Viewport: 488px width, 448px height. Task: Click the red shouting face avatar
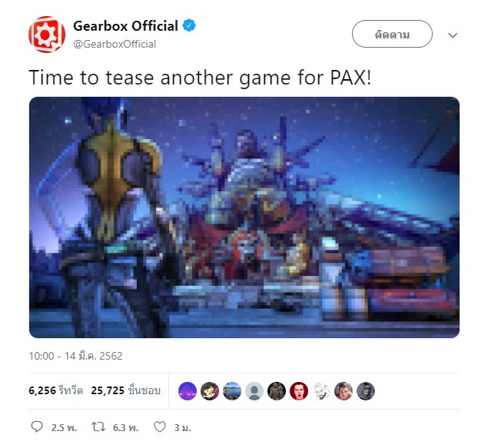tap(299, 391)
